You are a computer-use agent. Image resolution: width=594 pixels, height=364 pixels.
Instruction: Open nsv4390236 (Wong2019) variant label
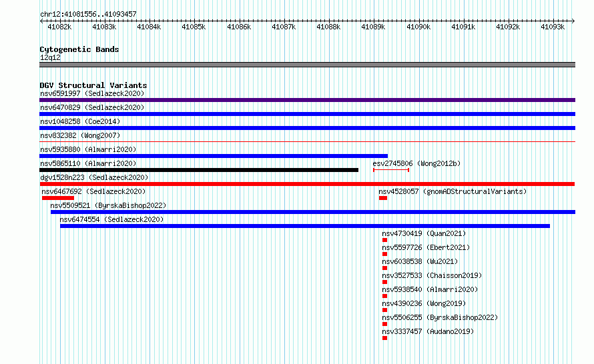click(x=424, y=303)
